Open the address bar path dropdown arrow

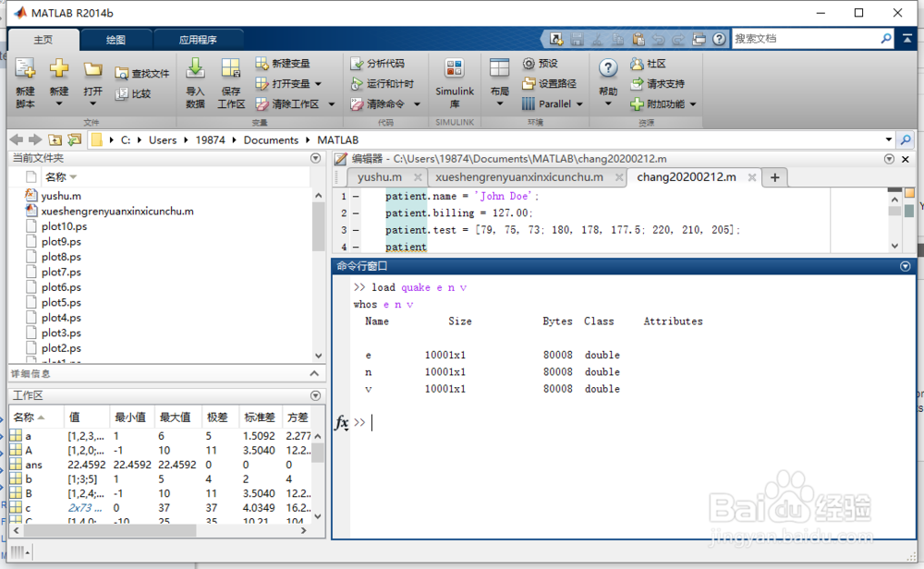[889, 139]
